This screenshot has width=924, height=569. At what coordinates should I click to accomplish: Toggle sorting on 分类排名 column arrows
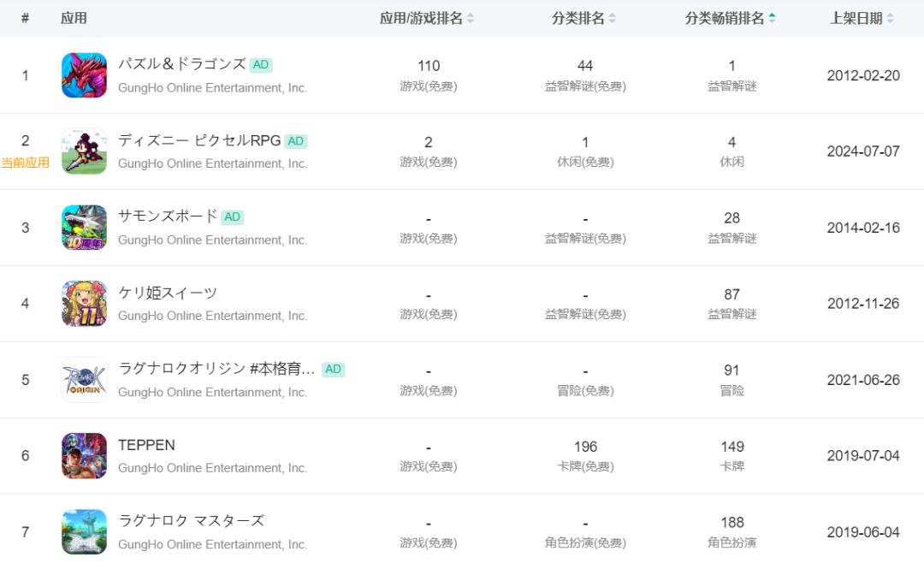pos(612,19)
